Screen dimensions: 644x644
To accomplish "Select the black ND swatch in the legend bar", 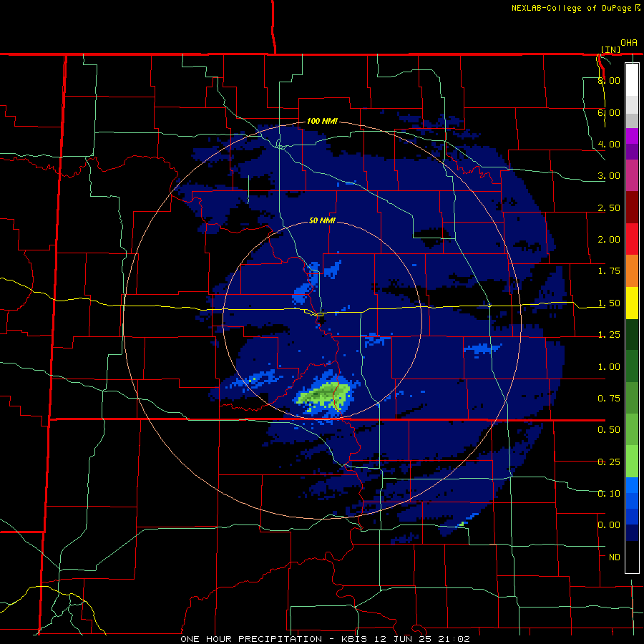I will pos(632,557).
